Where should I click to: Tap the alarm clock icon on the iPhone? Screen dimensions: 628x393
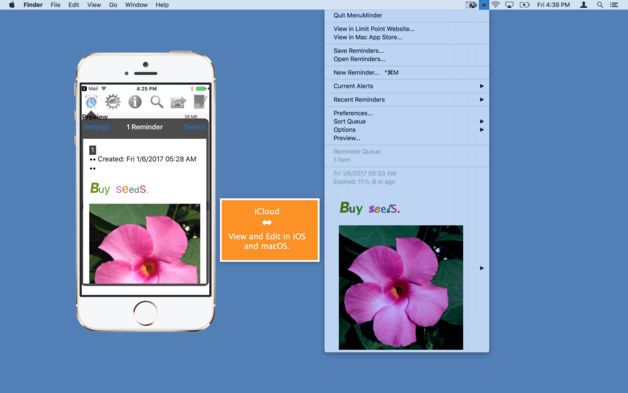[91, 102]
